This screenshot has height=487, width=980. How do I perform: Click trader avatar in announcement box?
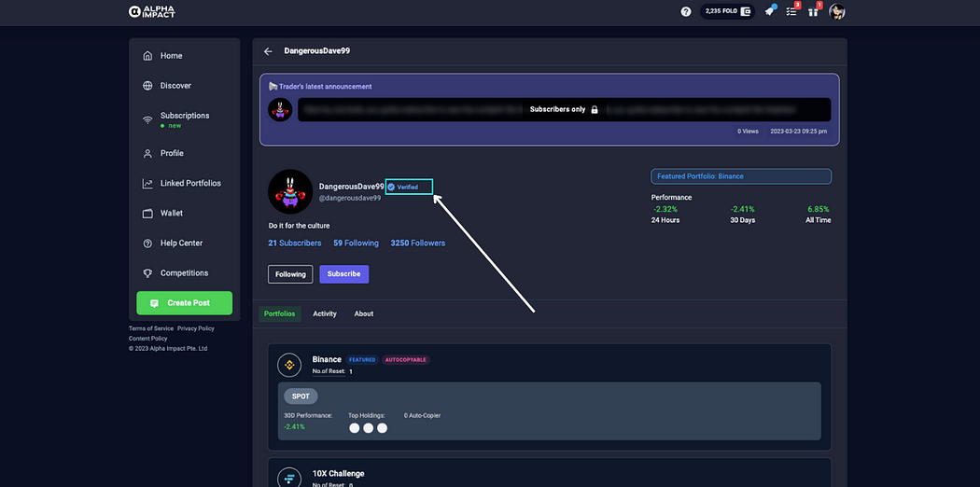pos(280,109)
